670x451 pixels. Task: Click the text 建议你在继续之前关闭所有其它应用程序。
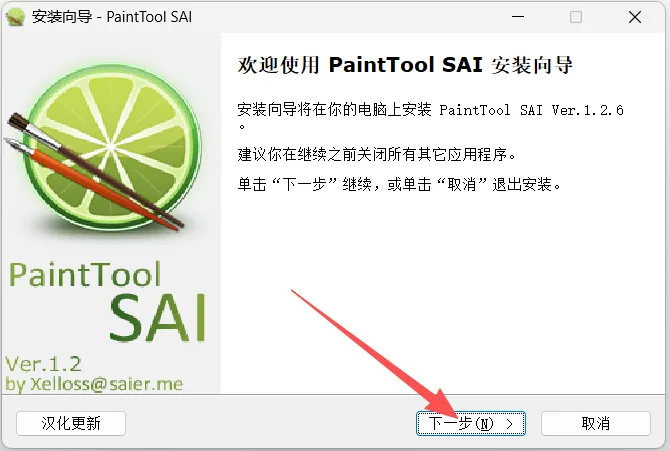point(377,154)
